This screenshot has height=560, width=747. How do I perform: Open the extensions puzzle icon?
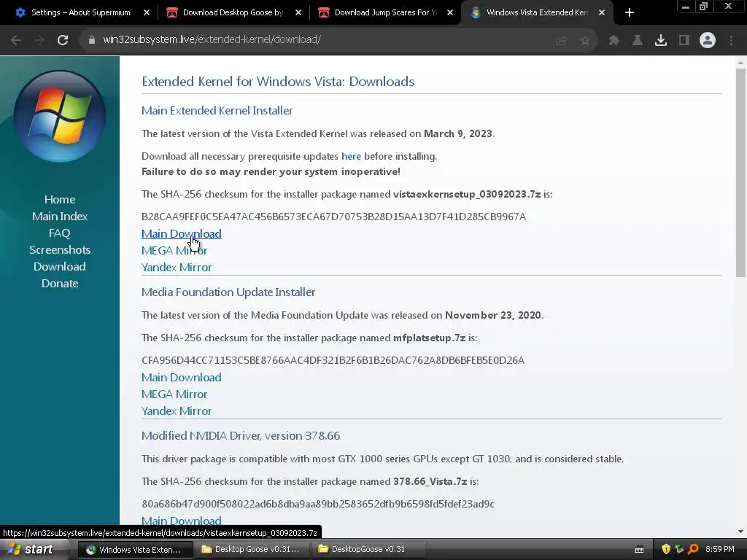[614, 41]
